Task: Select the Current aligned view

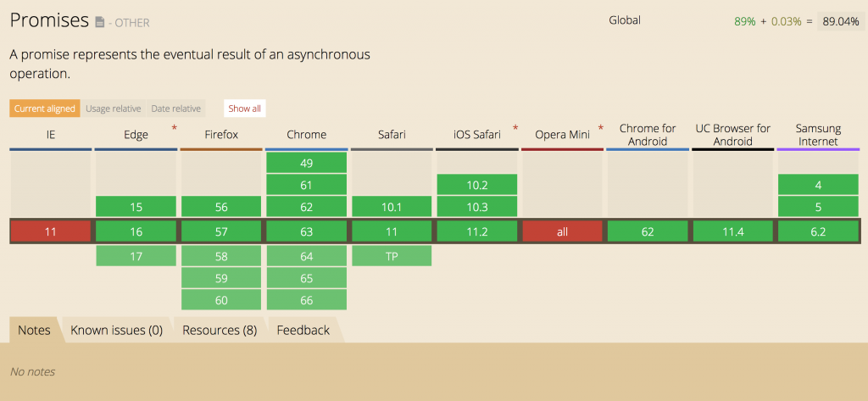Action: [45, 109]
